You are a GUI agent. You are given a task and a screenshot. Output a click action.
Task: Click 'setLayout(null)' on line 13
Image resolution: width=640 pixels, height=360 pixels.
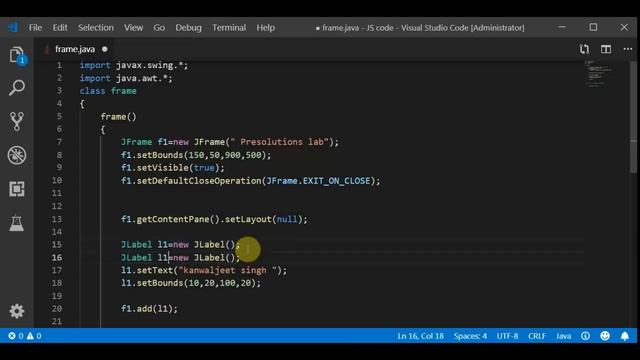tap(264, 219)
